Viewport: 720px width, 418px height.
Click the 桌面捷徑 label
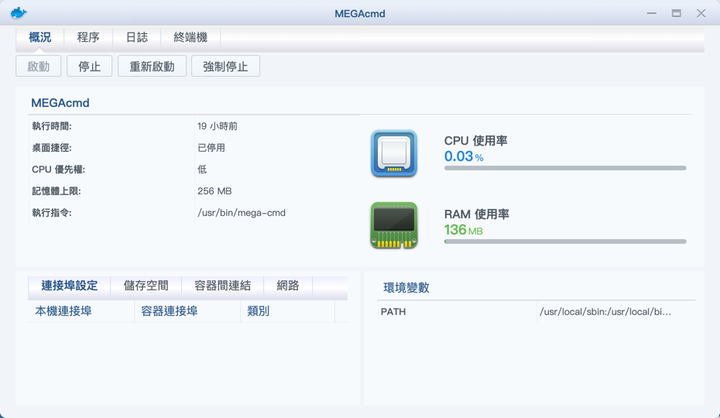(x=51, y=148)
